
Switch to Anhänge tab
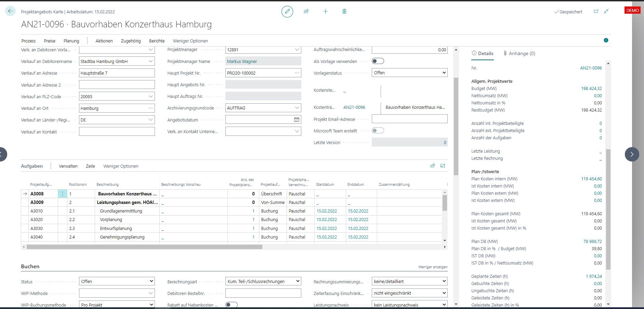tap(519, 53)
